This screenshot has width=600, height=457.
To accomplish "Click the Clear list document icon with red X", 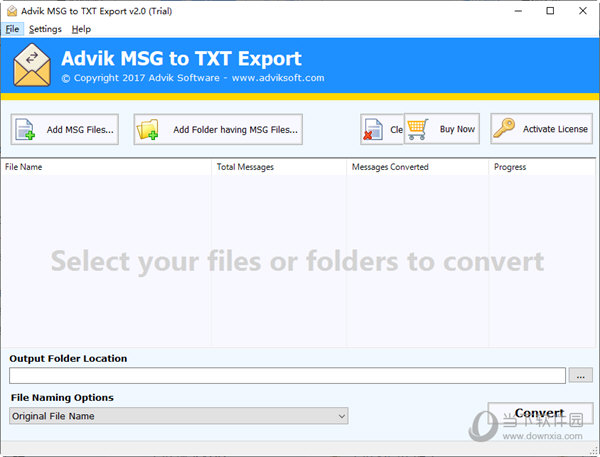I will tap(373, 129).
